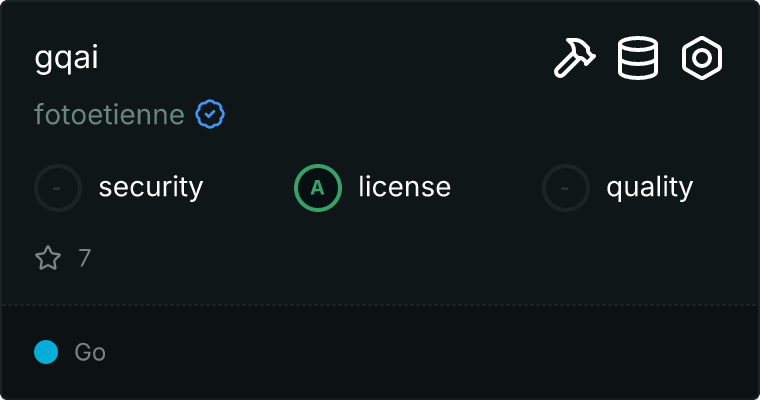Click the green license A badge
The height and width of the screenshot is (400, 760).
click(318, 188)
